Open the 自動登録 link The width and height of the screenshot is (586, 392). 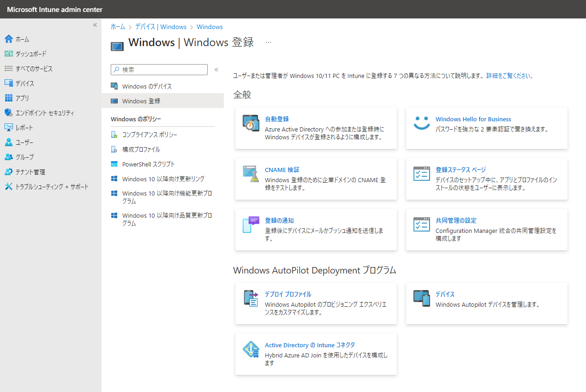[x=277, y=119]
